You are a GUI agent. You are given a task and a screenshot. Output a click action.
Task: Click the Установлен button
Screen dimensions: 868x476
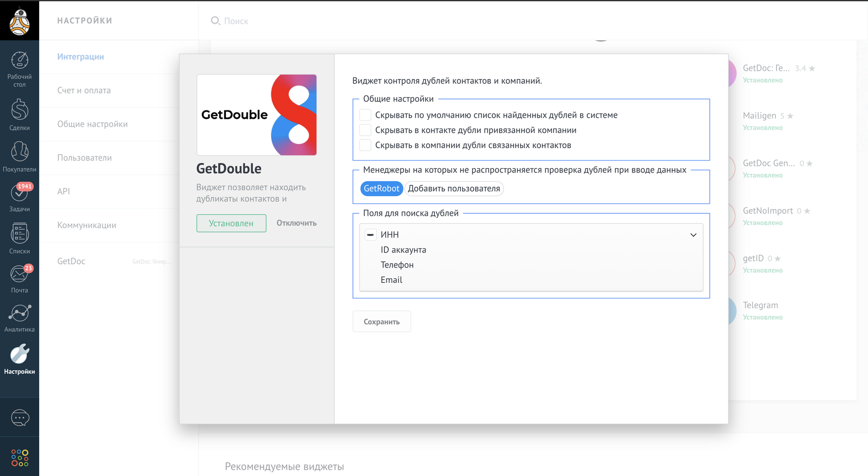point(231,223)
